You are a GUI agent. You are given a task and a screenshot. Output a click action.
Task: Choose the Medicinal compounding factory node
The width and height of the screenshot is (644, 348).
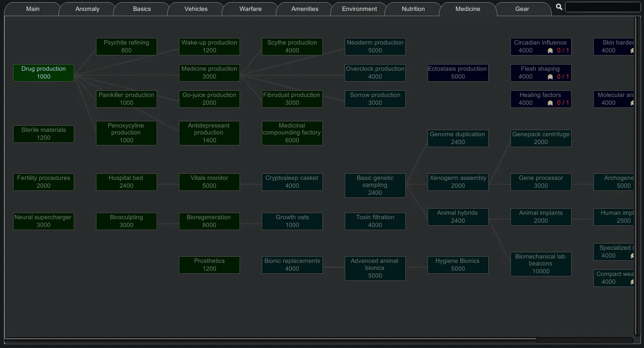point(292,133)
